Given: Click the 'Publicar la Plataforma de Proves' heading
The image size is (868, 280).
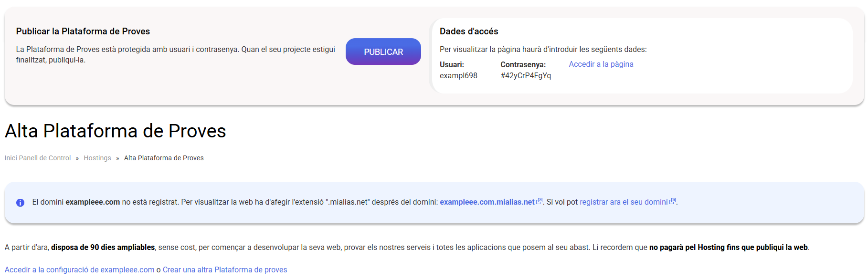Looking at the screenshot, I should (83, 31).
